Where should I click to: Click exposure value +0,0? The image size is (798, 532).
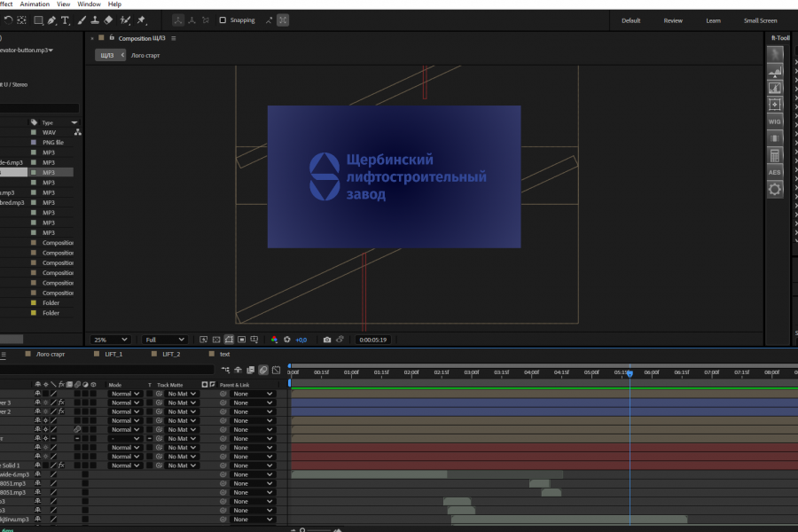[x=301, y=340]
